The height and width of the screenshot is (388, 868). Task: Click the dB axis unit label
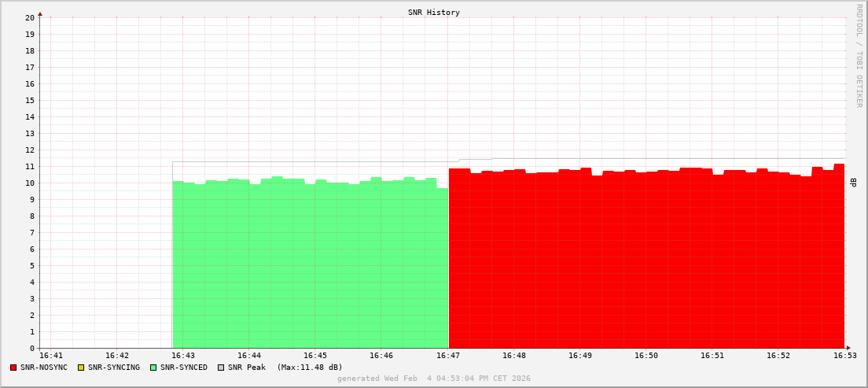click(x=853, y=183)
